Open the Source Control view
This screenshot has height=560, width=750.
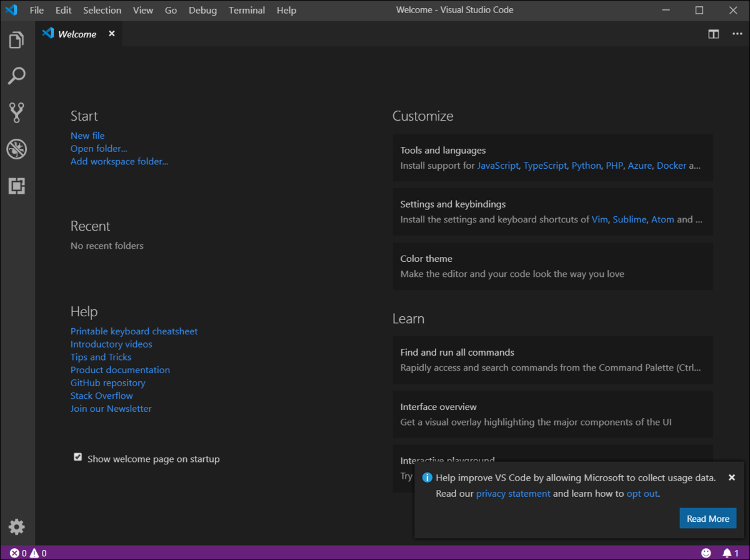click(x=17, y=112)
